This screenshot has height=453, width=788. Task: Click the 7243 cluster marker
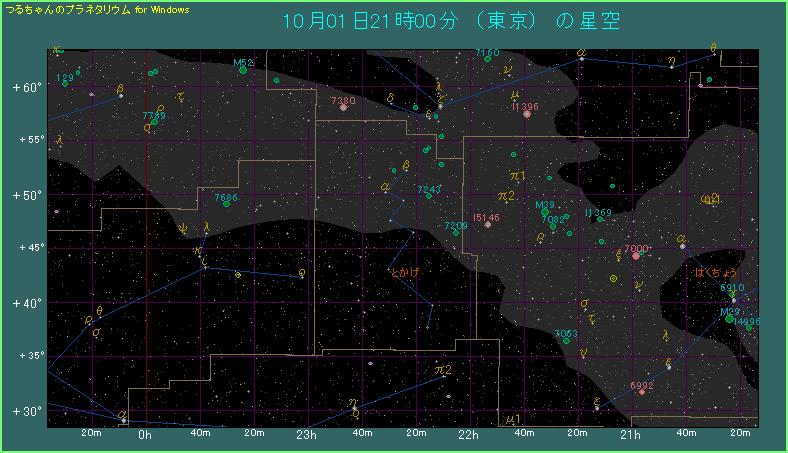[429, 195]
